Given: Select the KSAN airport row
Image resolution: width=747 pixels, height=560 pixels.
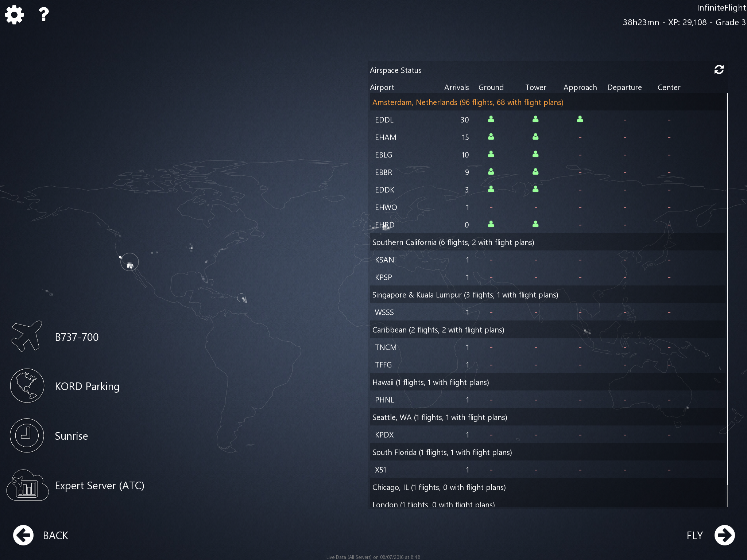Looking at the screenshot, I should [384, 260].
